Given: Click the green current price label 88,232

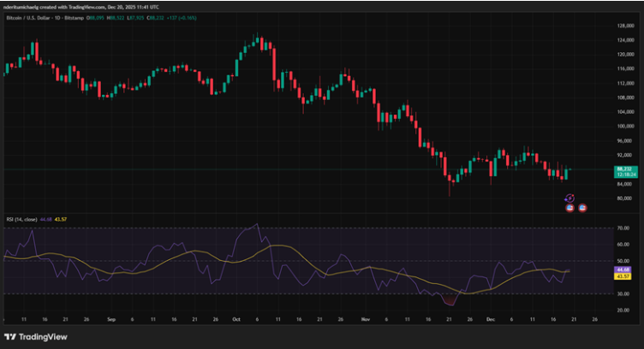Looking at the screenshot, I should pyautogui.click(x=623, y=170).
